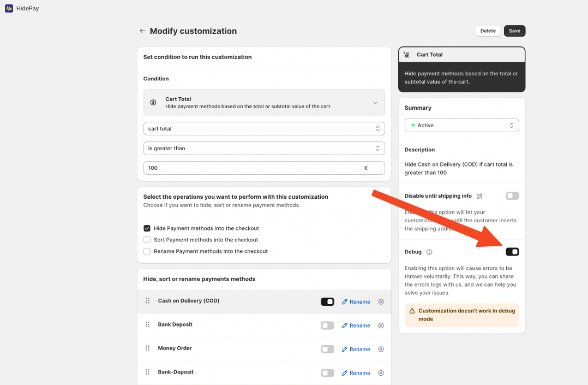Click the drag handle icon for Bank-Deposit
This screenshot has width=588, height=385.
147,372
